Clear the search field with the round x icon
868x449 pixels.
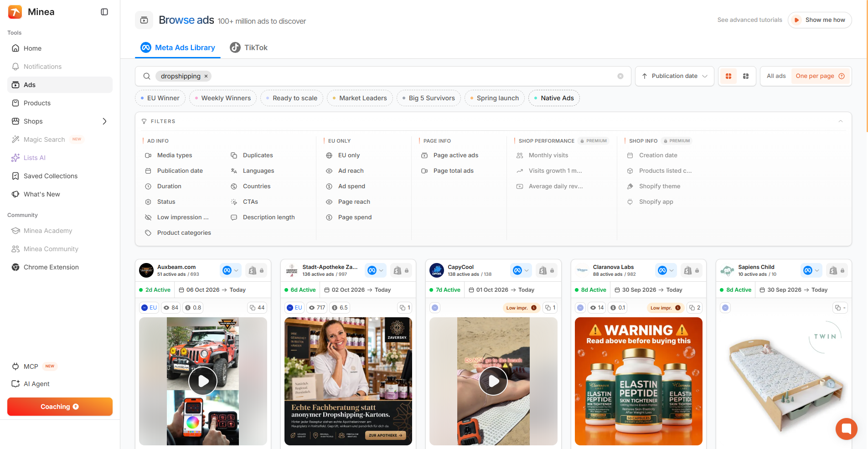coord(620,76)
